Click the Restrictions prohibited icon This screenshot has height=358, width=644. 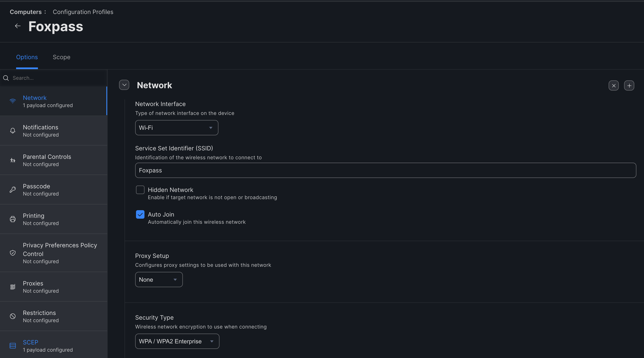click(x=13, y=316)
